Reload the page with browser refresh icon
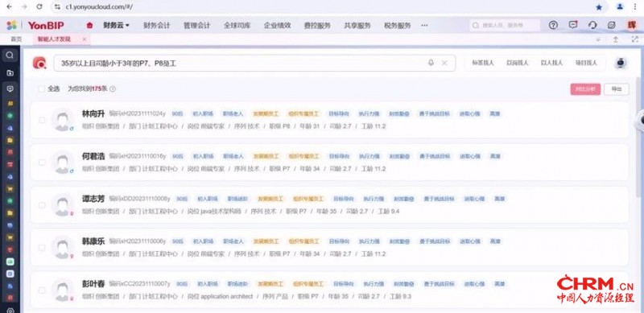 point(39,7)
